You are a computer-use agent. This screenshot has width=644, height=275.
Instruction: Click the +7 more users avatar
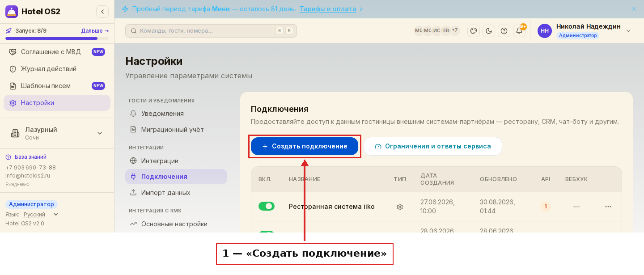coord(455,30)
